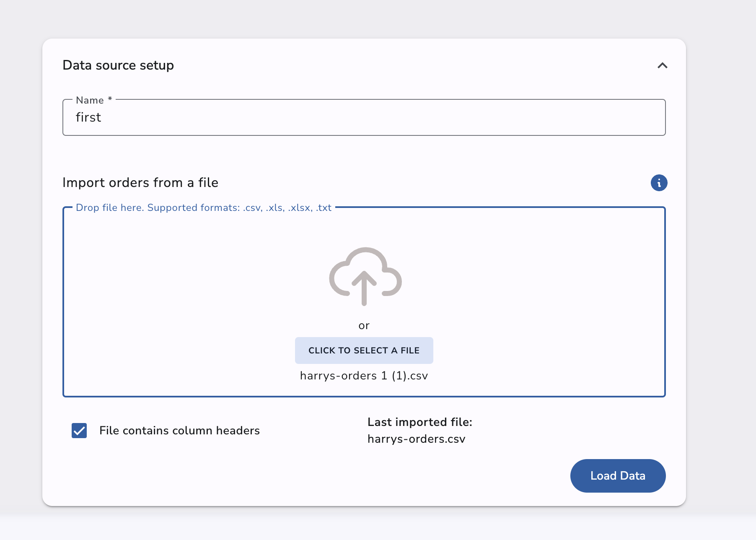Click the 'or' text under upload icon

point(364,326)
